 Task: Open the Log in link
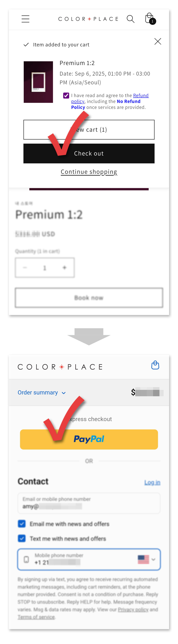[152, 483]
